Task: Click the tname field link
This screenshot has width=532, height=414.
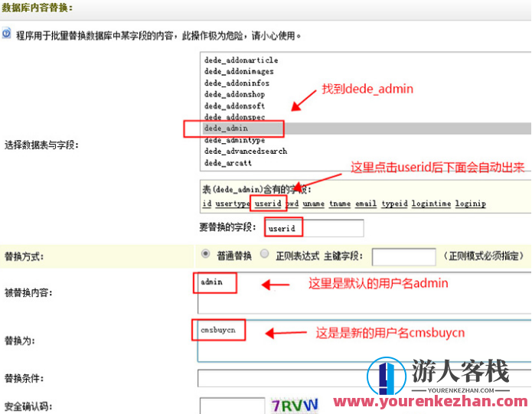Action: point(340,204)
